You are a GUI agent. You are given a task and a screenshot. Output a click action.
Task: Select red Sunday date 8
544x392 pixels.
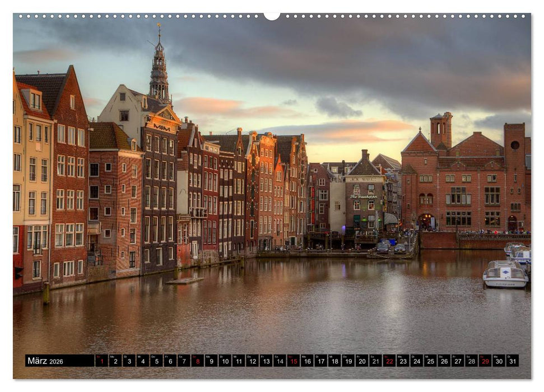(x=197, y=361)
